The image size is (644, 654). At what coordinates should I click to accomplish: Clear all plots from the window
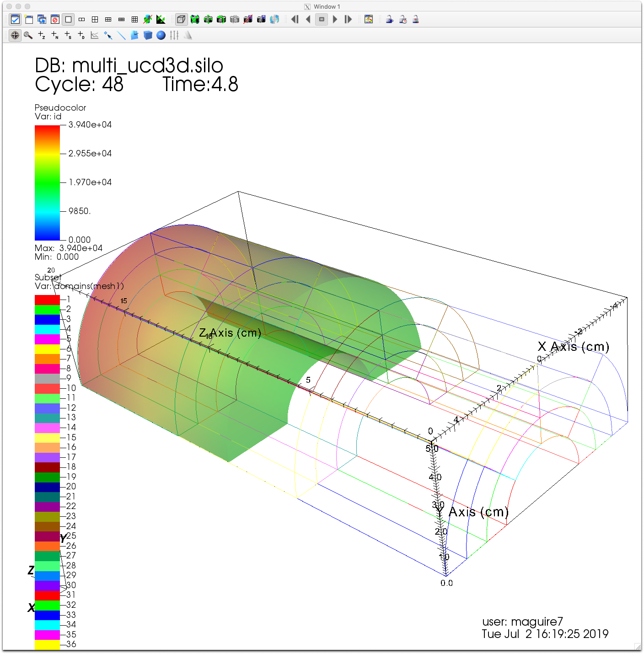[54, 19]
